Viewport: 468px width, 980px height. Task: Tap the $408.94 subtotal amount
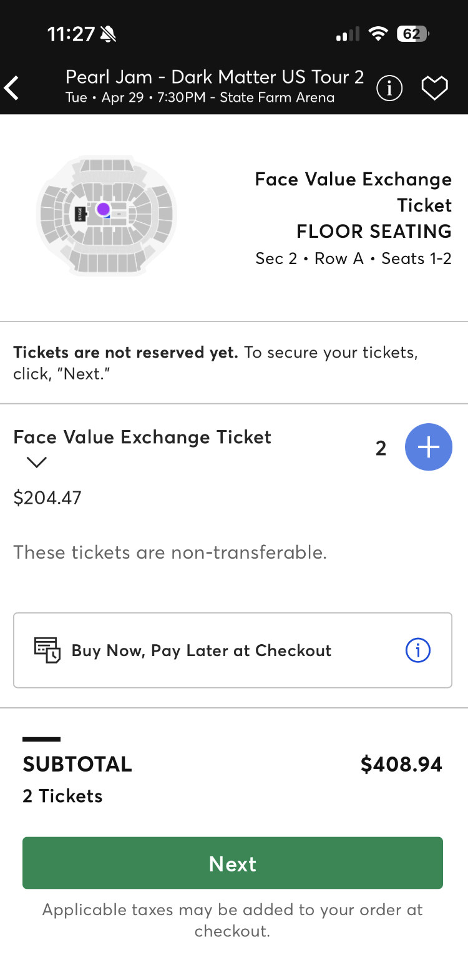401,764
